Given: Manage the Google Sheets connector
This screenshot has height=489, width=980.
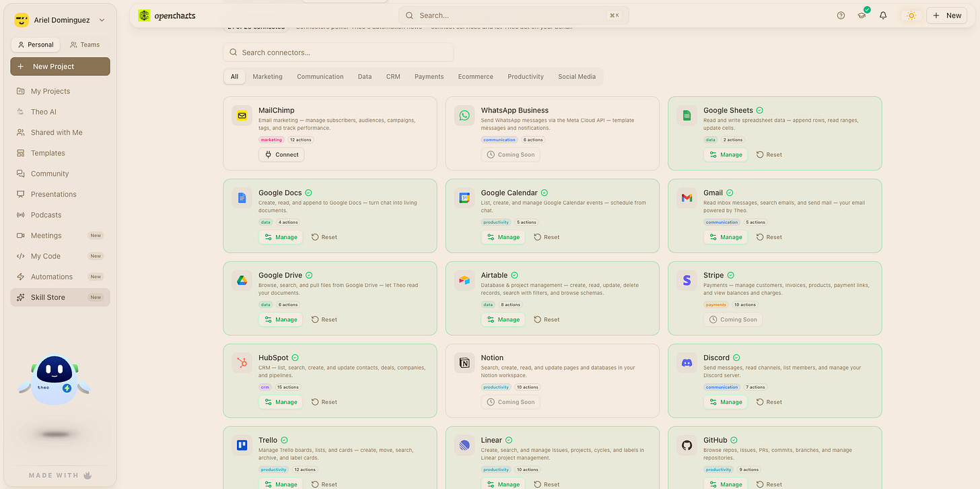Looking at the screenshot, I should (x=726, y=154).
